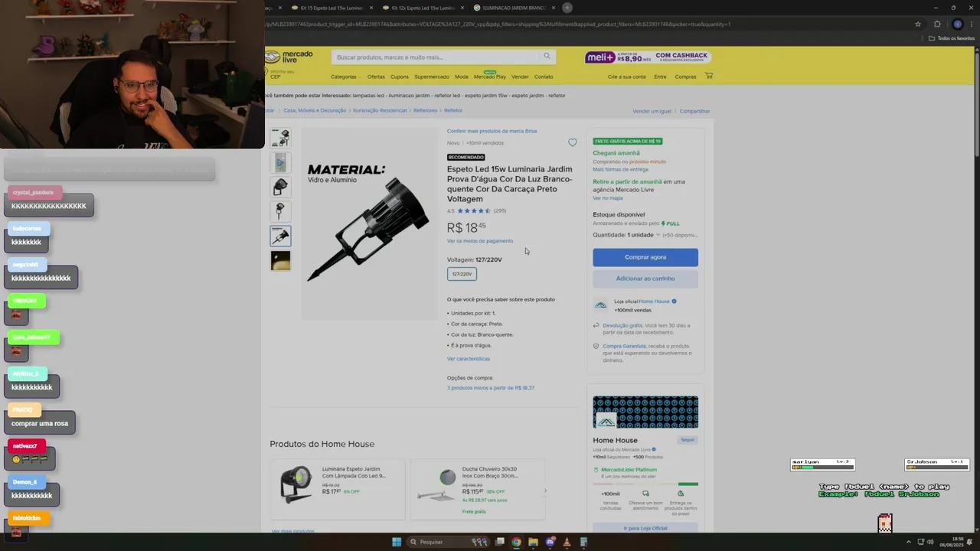Open the Vender menu item
The width and height of the screenshot is (980, 551).
tap(520, 77)
